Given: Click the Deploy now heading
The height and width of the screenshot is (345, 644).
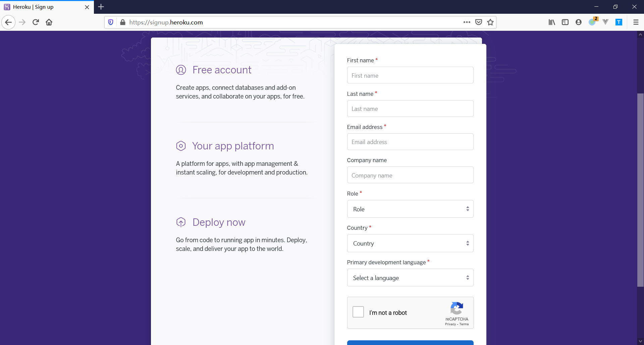Looking at the screenshot, I should point(219,222).
